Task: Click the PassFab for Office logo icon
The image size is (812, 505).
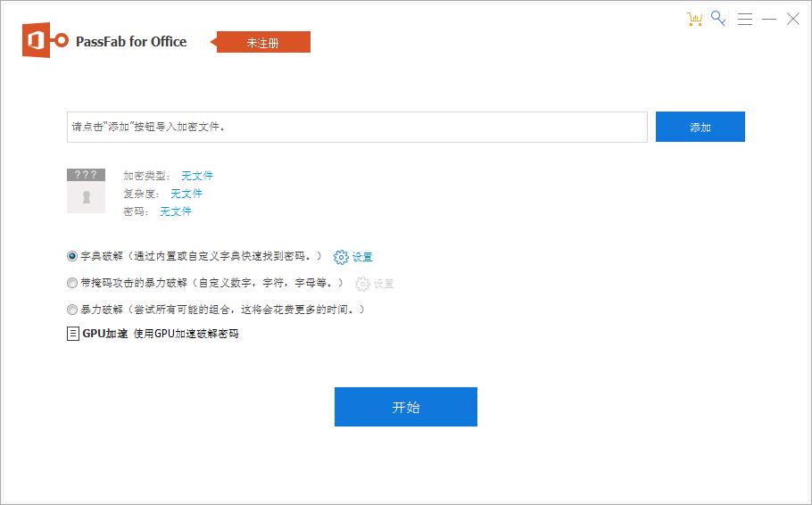Action: 46,41
